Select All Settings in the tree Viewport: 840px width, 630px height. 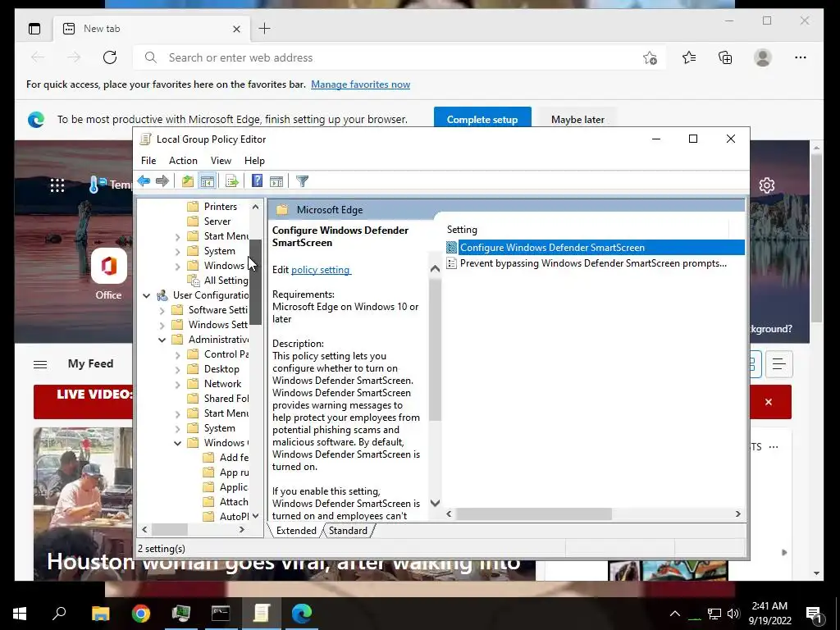(x=226, y=281)
